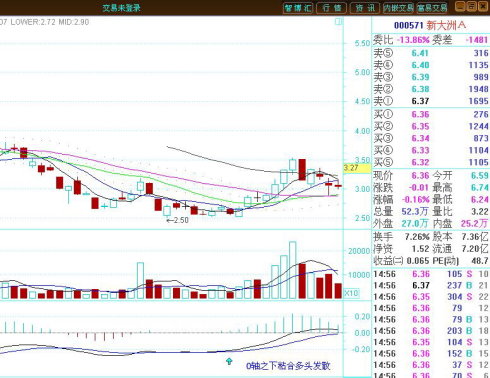
Task: Click the 外盘 27.0万 value
Action: pyautogui.click(x=415, y=224)
